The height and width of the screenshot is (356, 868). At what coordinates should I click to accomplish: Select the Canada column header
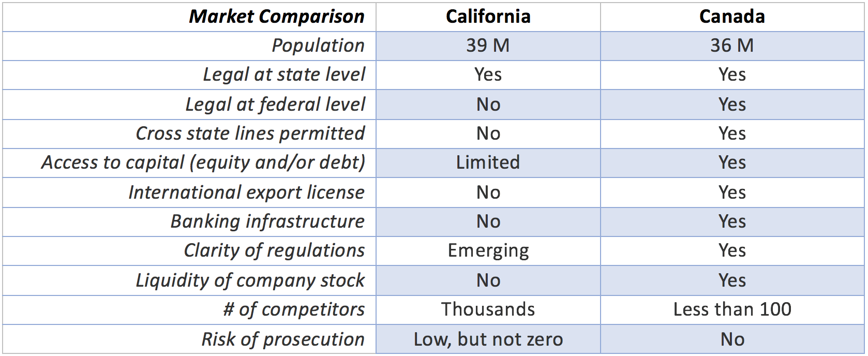click(x=732, y=17)
